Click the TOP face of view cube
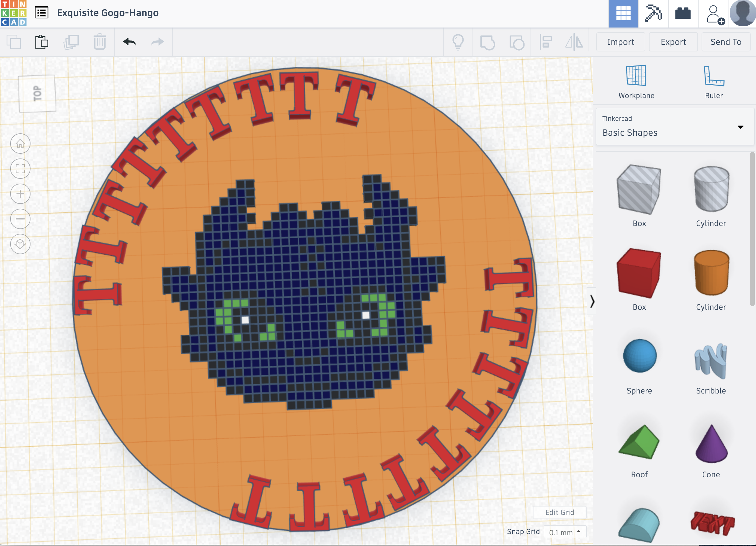This screenshot has height=546, width=756. pyautogui.click(x=37, y=93)
